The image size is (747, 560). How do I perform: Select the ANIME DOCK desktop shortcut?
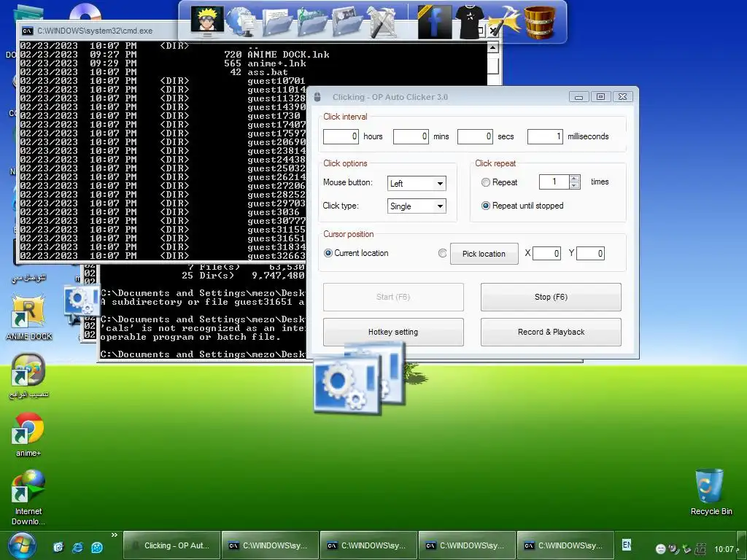pos(28,318)
